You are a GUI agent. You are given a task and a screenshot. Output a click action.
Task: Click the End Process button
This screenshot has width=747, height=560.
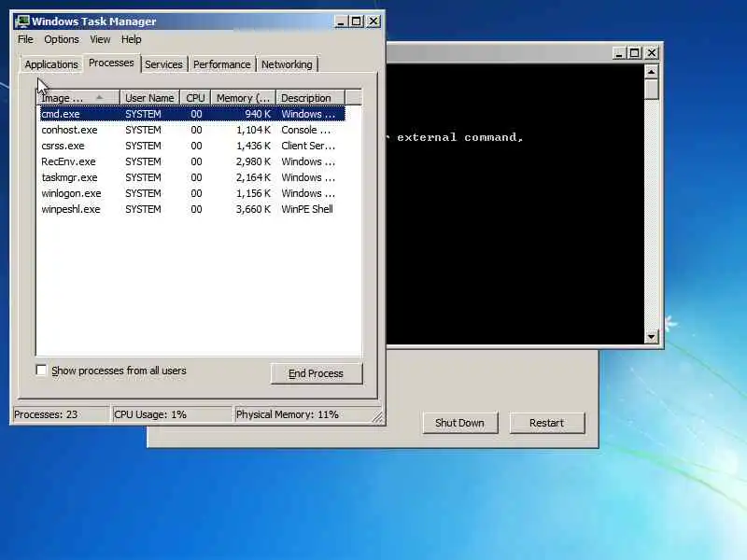pos(317,374)
